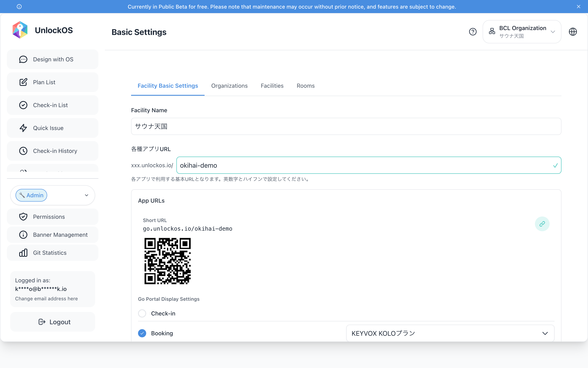This screenshot has width=588, height=368.
Task: Select the Booking radio option
Action: point(142,333)
